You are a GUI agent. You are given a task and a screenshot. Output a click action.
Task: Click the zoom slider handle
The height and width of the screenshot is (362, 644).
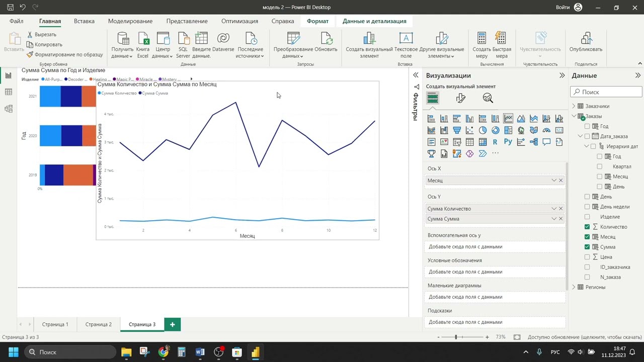point(456,337)
